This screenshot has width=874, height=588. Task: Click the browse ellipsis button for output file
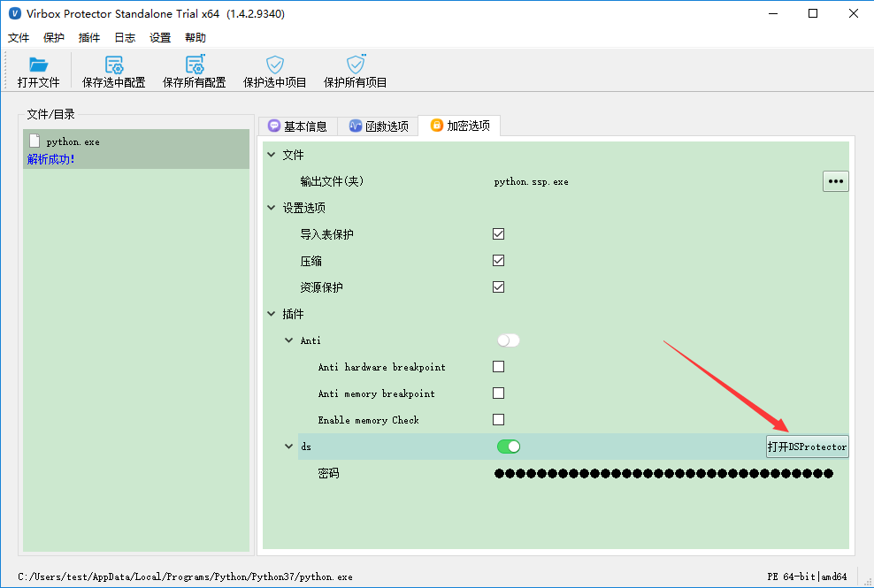[x=836, y=181]
